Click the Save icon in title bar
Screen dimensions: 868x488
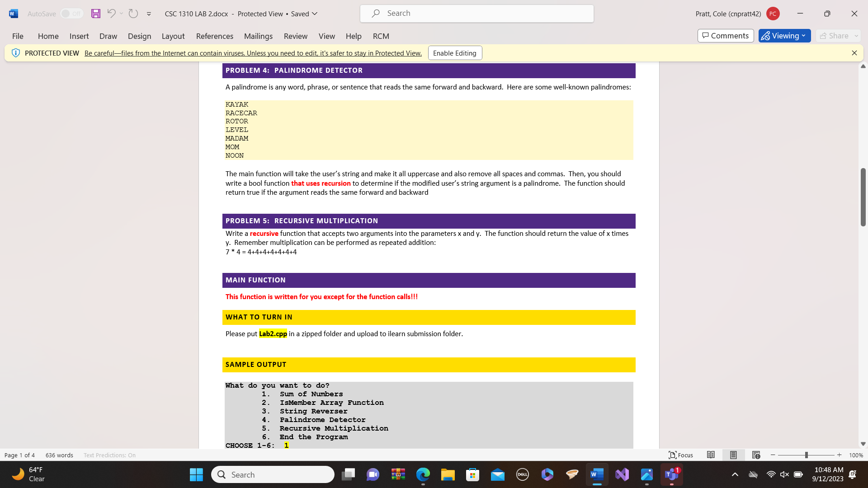tap(95, 14)
